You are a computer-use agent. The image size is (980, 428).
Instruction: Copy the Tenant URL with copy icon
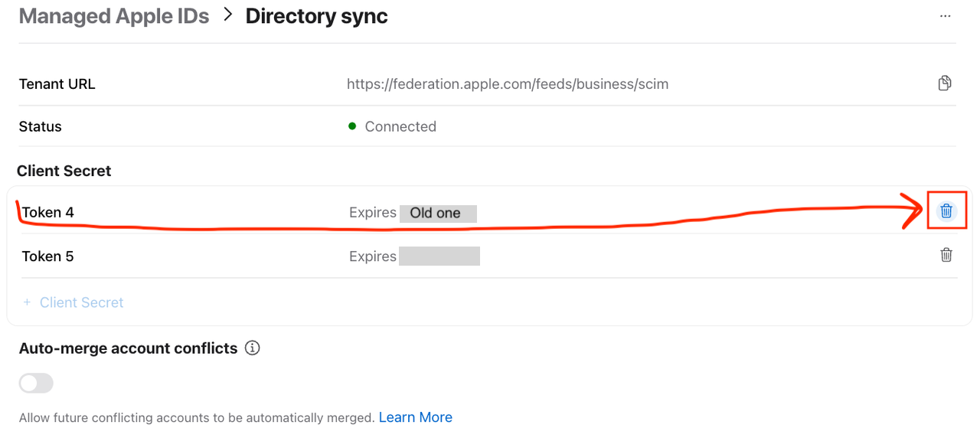click(x=946, y=83)
